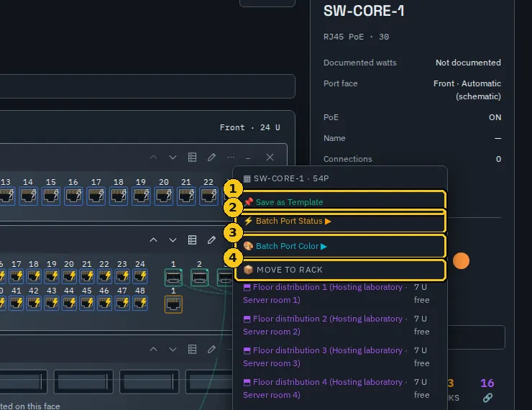Select PoE port 48

(140, 303)
